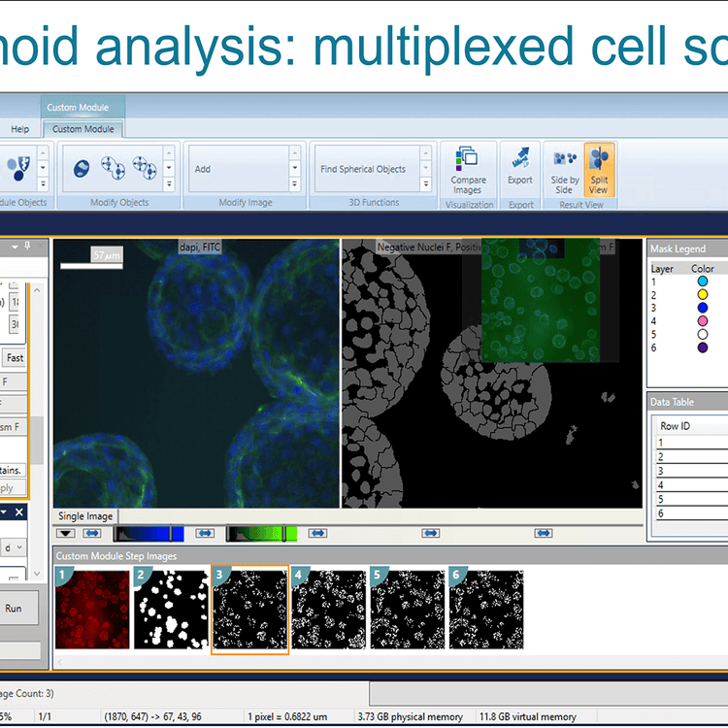Open step 5 thumbnail
This screenshot has width=728, height=728.
click(x=408, y=610)
